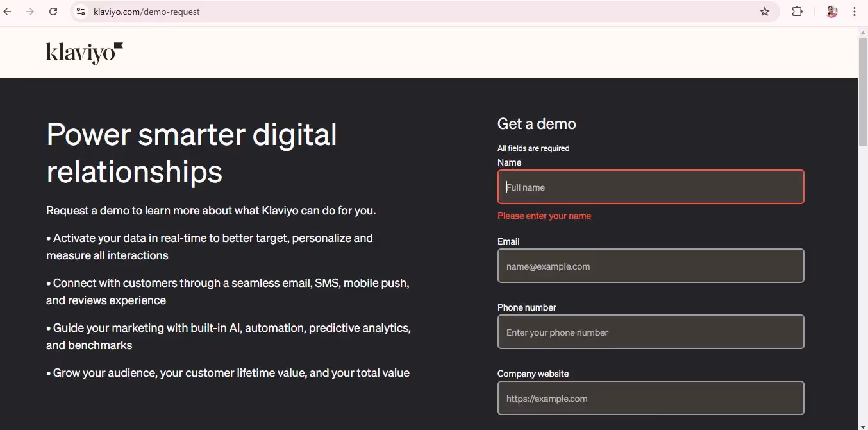Open the Chrome three-dot menu
868x430 pixels.
coord(855,12)
